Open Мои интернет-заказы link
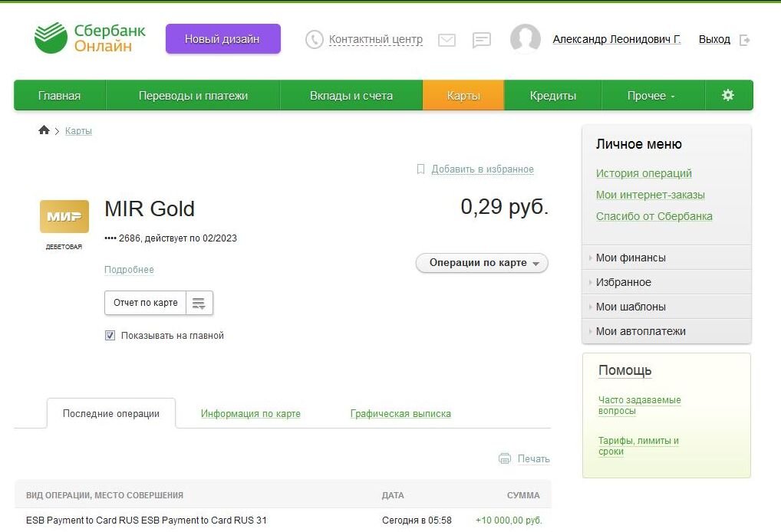Screen dimensions: 781x532 point(650,195)
